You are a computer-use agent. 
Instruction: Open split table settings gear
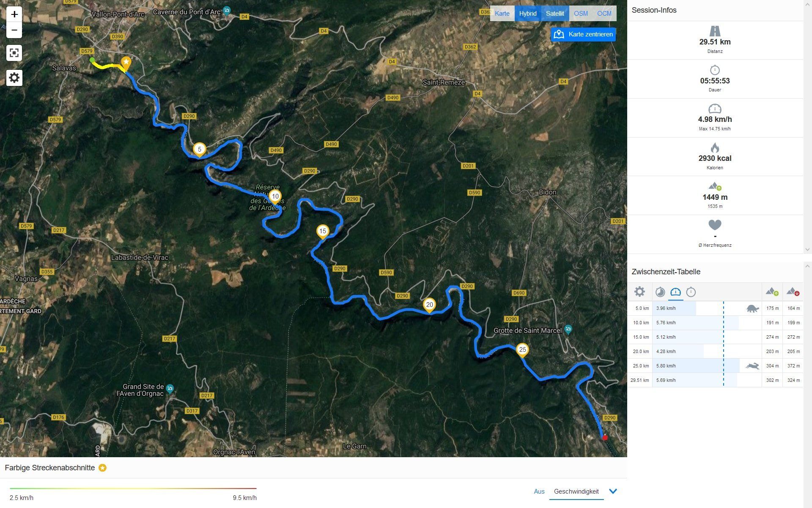(639, 292)
